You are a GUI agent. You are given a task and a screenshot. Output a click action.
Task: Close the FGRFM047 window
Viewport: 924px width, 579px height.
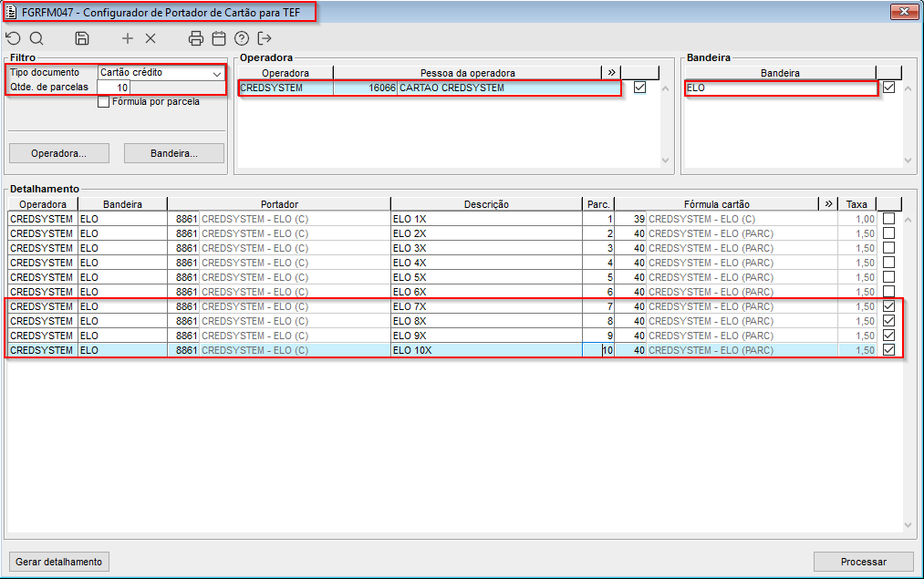tap(904, 11)
